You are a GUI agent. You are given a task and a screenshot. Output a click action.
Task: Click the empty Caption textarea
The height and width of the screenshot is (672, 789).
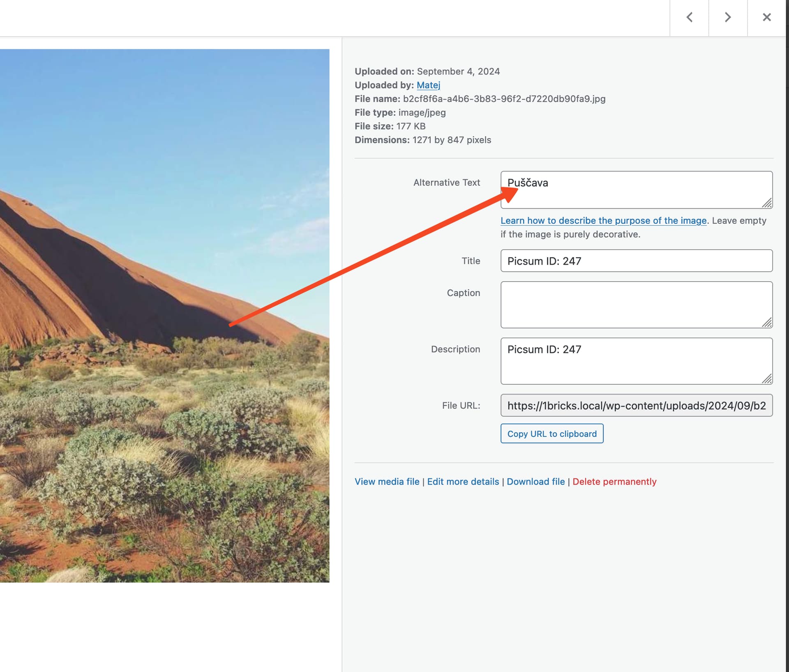pyautogui.click(x=637, y=305)
